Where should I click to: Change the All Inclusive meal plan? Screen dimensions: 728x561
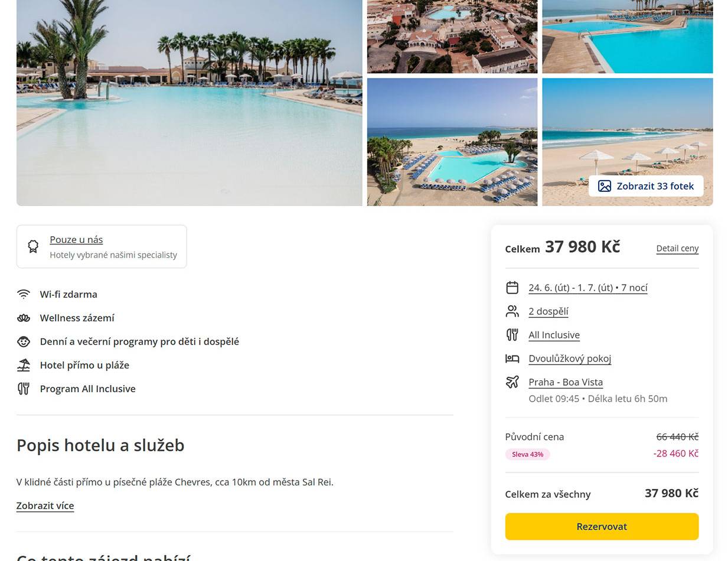coord(554,335)
